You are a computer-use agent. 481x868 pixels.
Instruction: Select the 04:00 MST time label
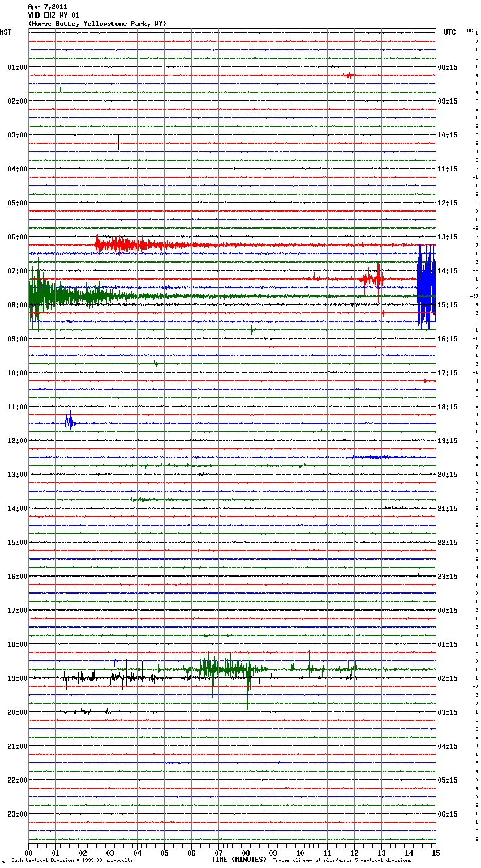pyautogui.click(x=18, y=169)
